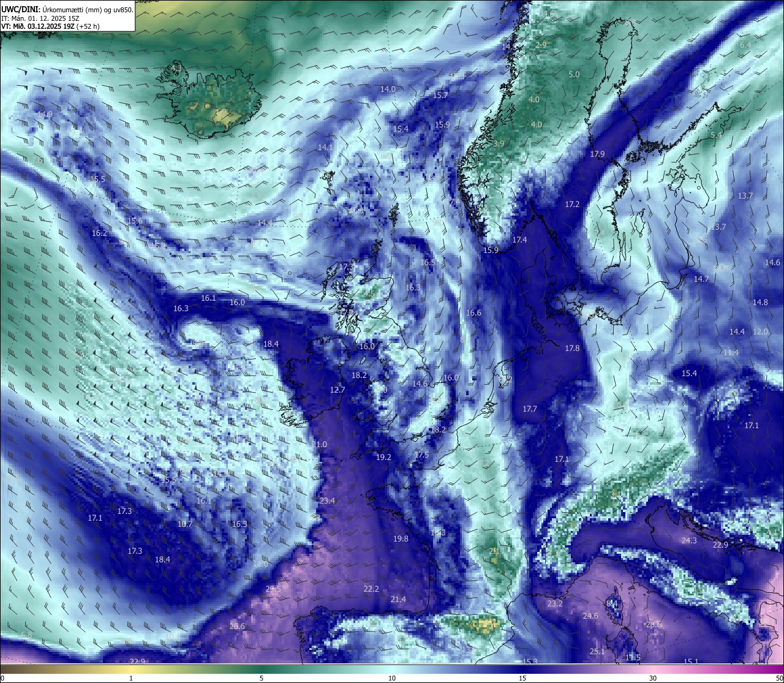Click the map value 21.4
784x683 pixels.
[398, 599]
